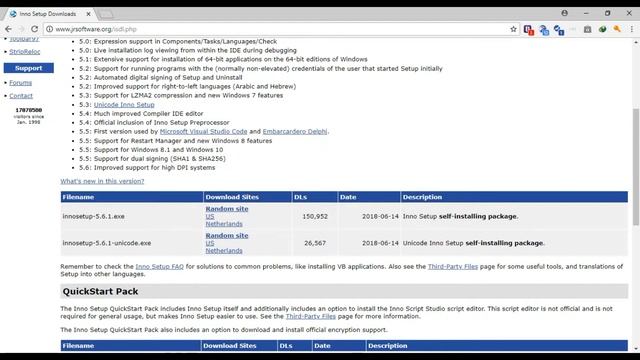Open the light-blue badged extension icon

(544, 30)
